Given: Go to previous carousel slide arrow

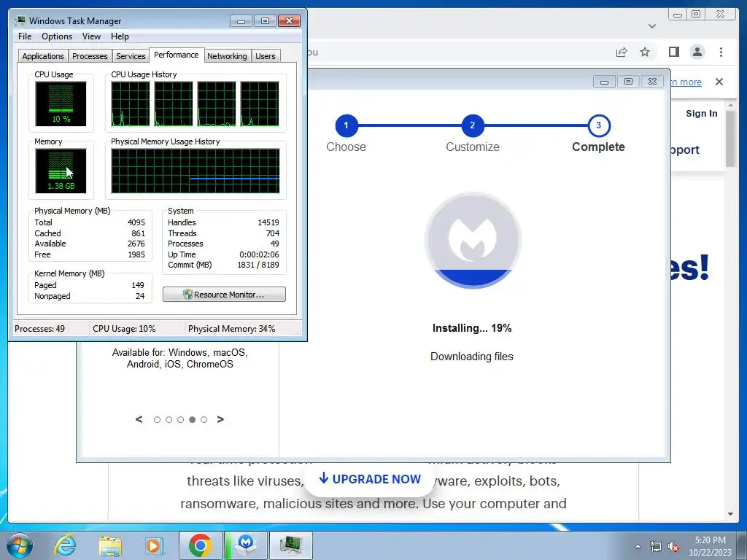Looking at the screenshot, I should [139, 419].
